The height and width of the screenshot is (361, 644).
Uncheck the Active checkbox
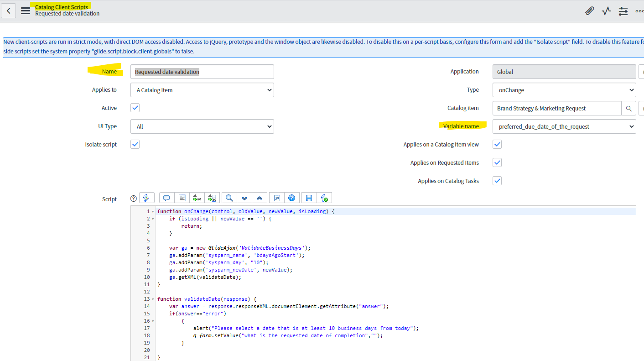point(135,108)
